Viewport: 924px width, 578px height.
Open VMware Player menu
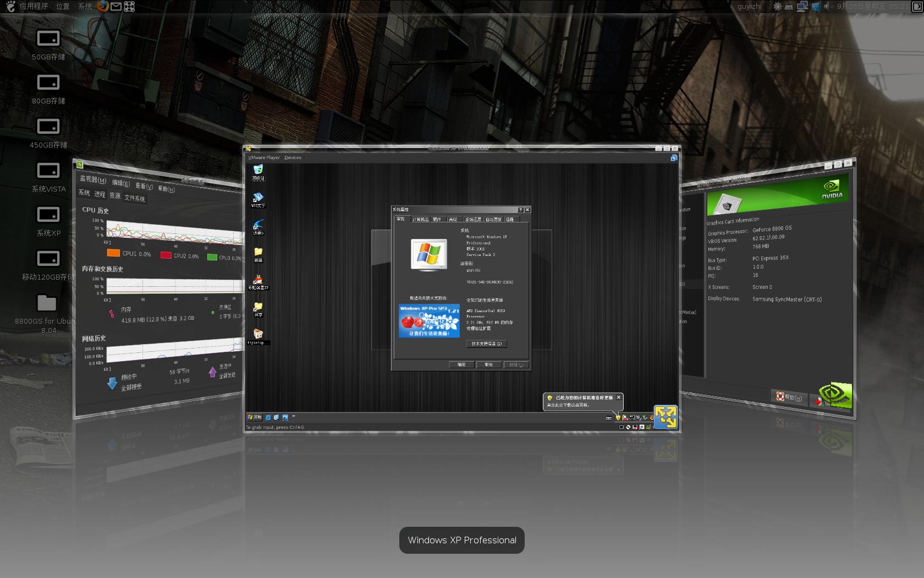264,157
